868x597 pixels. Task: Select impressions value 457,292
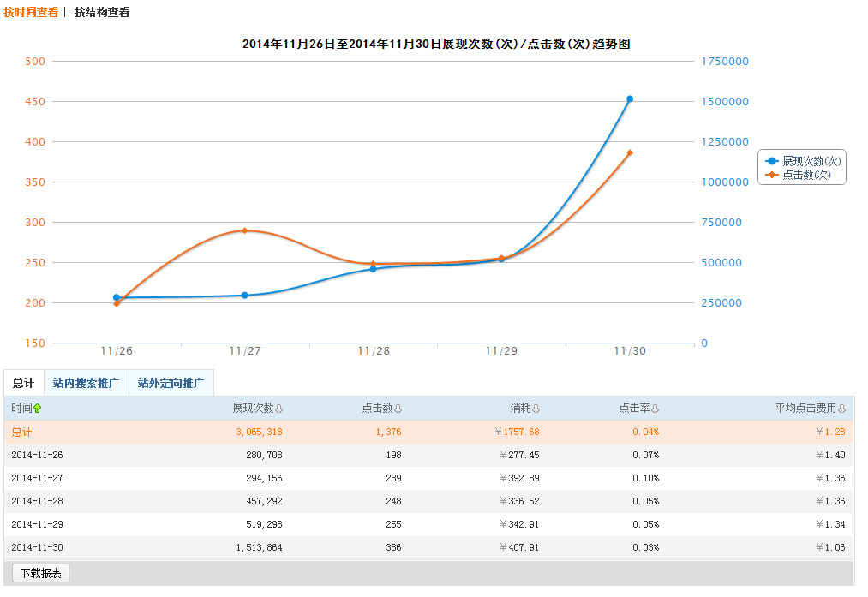264,502
